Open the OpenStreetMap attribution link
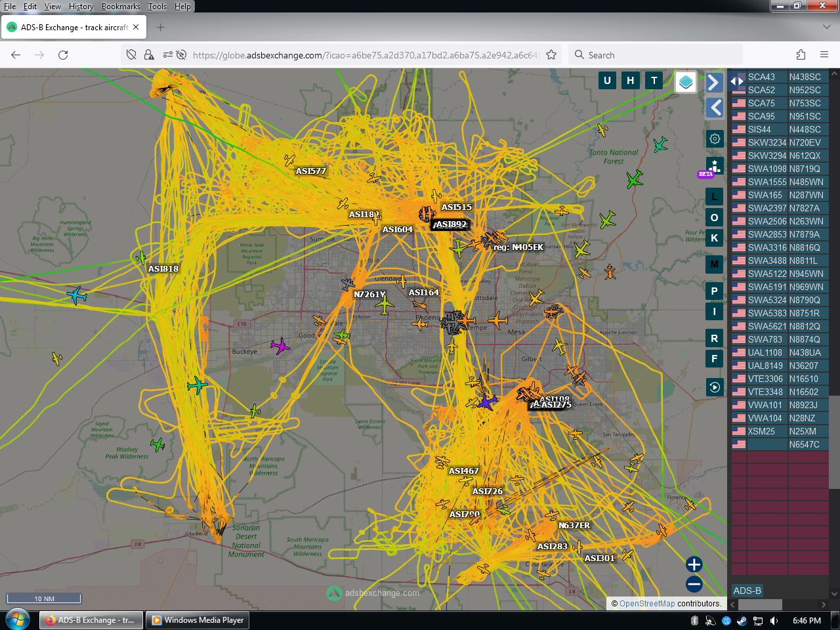The width and height of the screenshot is (840, 630). (647, 604)
